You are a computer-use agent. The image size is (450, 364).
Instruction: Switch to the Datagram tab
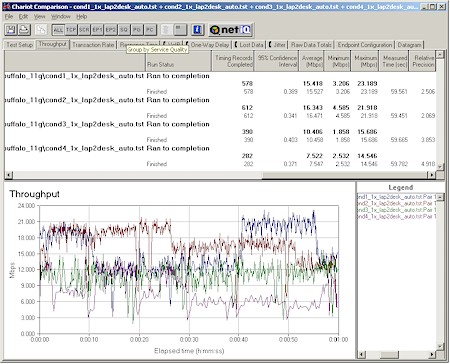(409, 45)
